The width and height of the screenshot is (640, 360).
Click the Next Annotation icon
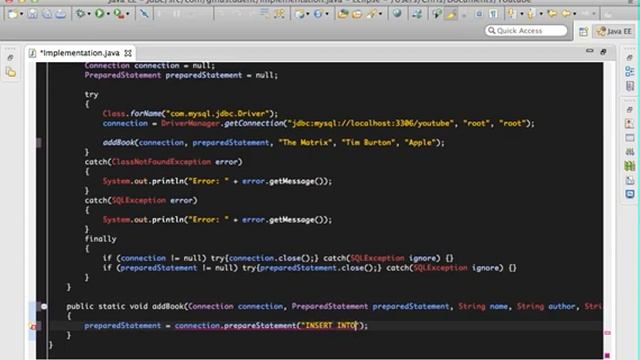tap(511, 13)
